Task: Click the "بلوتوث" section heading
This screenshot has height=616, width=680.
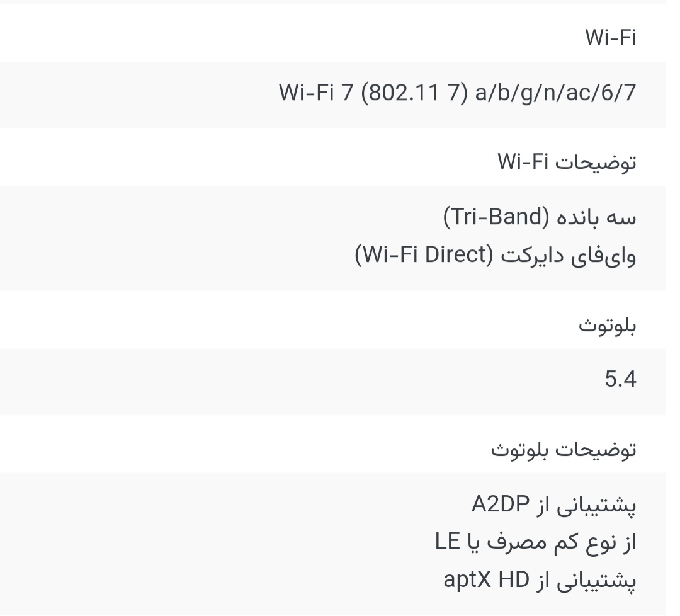Action: click(607, 326)
